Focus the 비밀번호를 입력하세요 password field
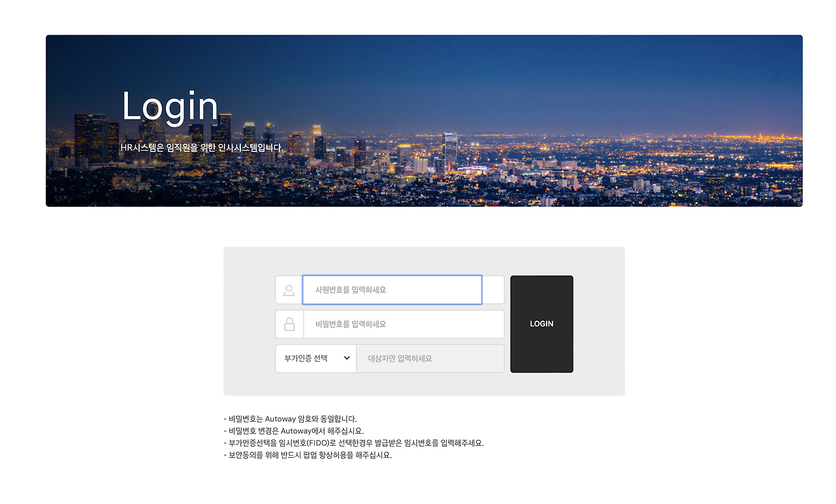The width and height of the screenshot is (836, 504). click(x=404, y=324)
